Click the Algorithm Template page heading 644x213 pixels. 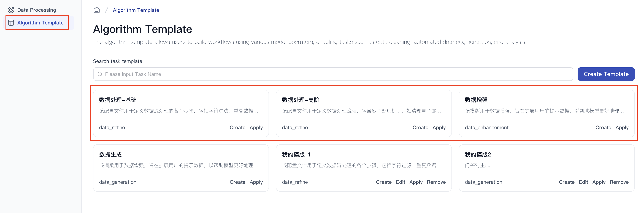142,29
